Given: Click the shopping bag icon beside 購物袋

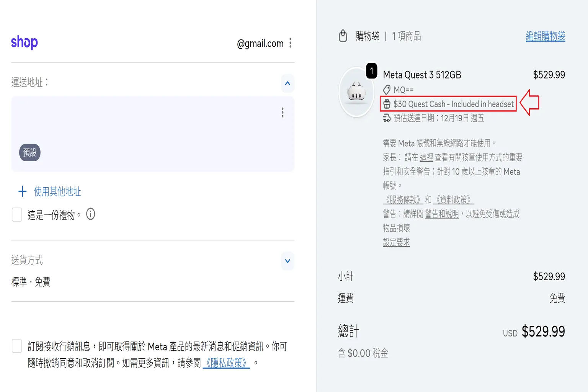Looking at the screenshot, I should (x=343, y=36).
